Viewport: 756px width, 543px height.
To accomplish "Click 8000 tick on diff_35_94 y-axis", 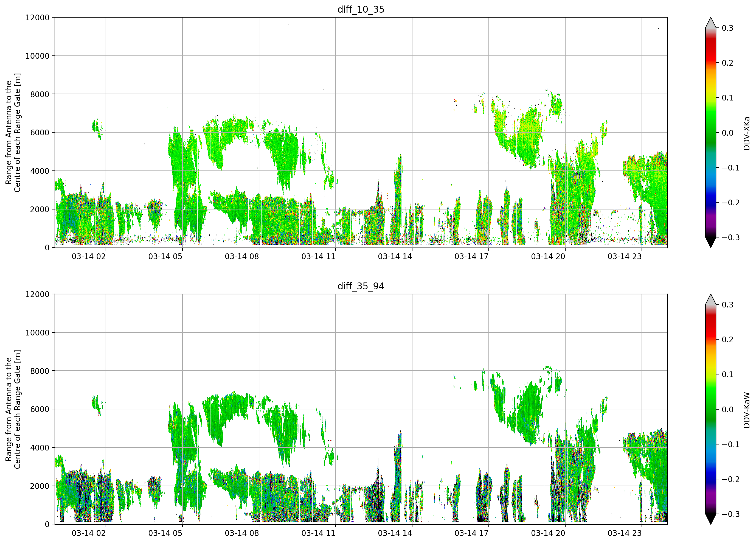I will (x=40, y=371).
